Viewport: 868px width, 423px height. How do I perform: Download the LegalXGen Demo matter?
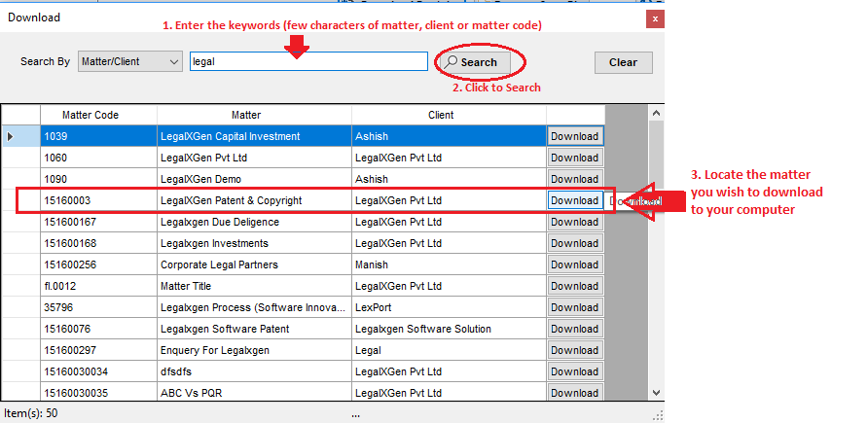pyautogui.click(x=574, y=179)
